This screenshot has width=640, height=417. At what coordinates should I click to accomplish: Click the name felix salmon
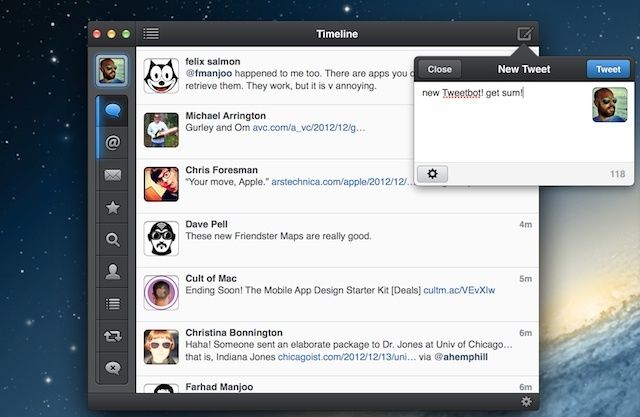213,62
